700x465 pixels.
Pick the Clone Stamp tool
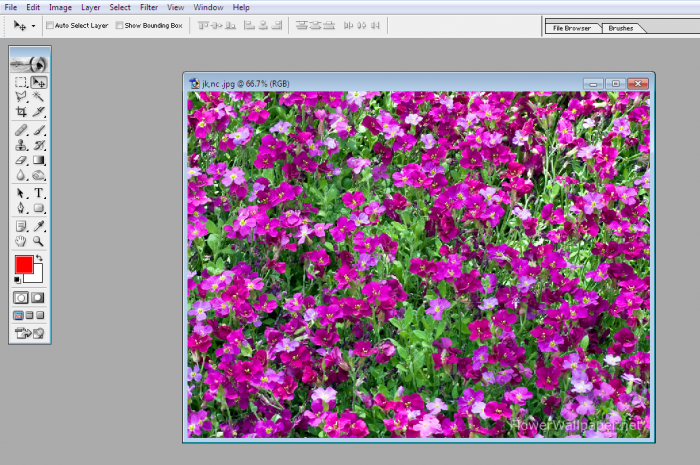coord(21,145)
